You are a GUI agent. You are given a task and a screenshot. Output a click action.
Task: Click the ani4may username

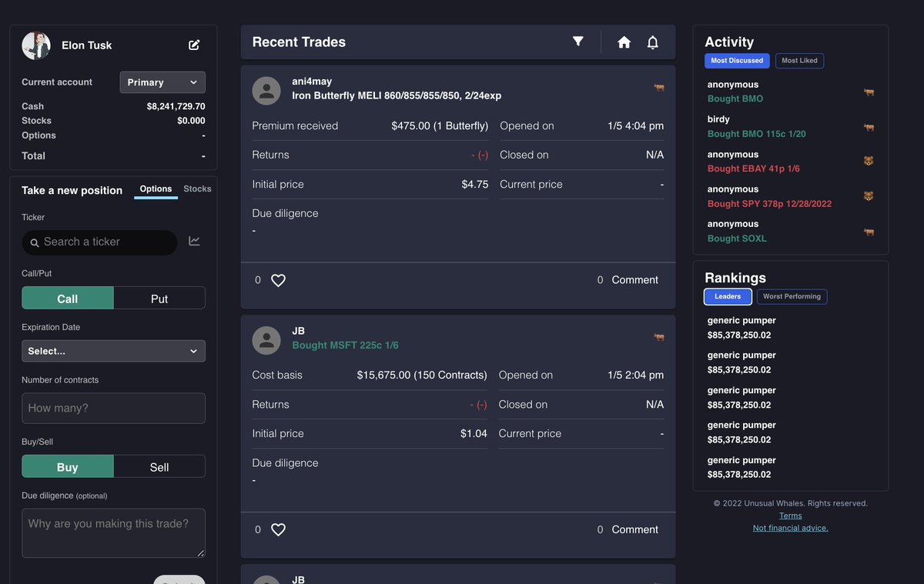312,82
